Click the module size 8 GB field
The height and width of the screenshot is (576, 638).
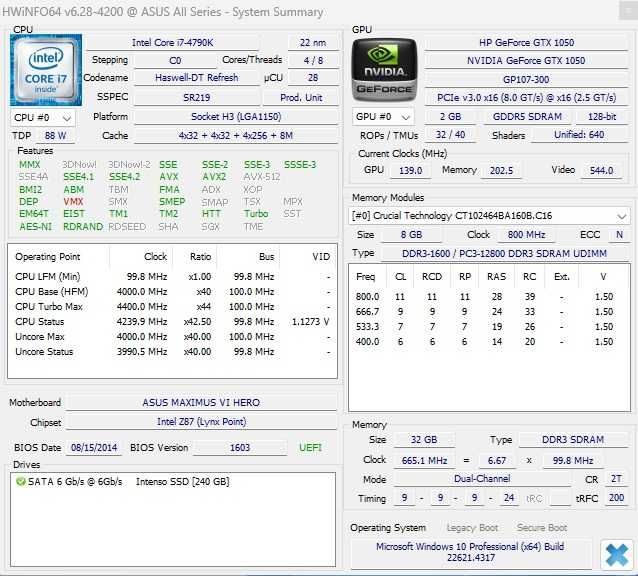pos(411,235)
